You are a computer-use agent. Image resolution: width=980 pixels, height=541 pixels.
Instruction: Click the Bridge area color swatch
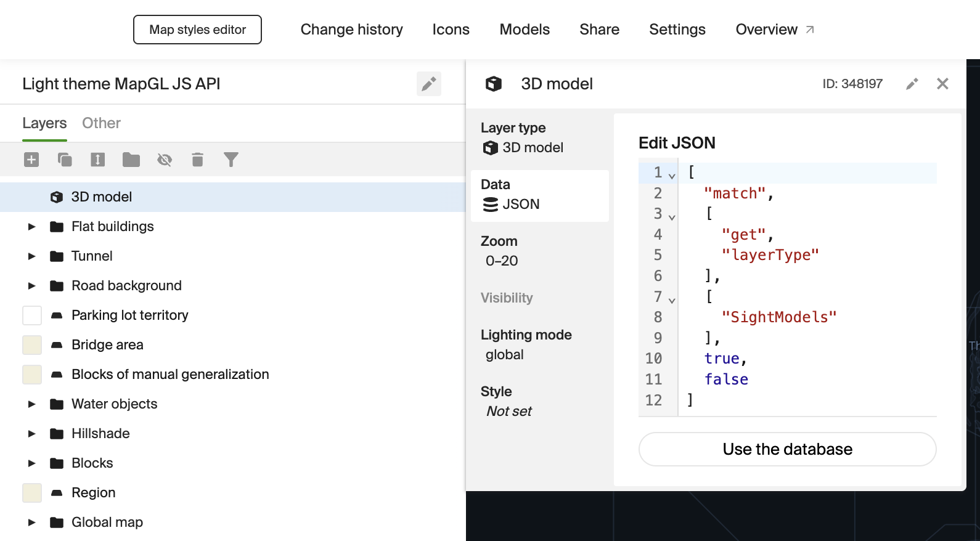tap(32, 345)
